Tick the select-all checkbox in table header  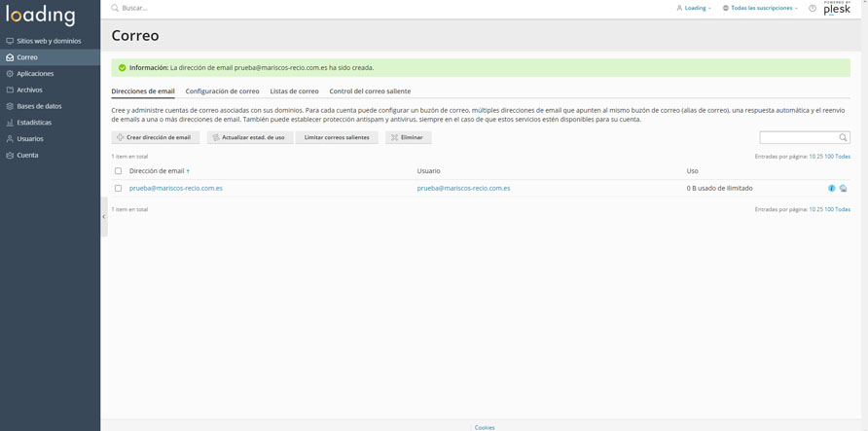click(119, 171)
